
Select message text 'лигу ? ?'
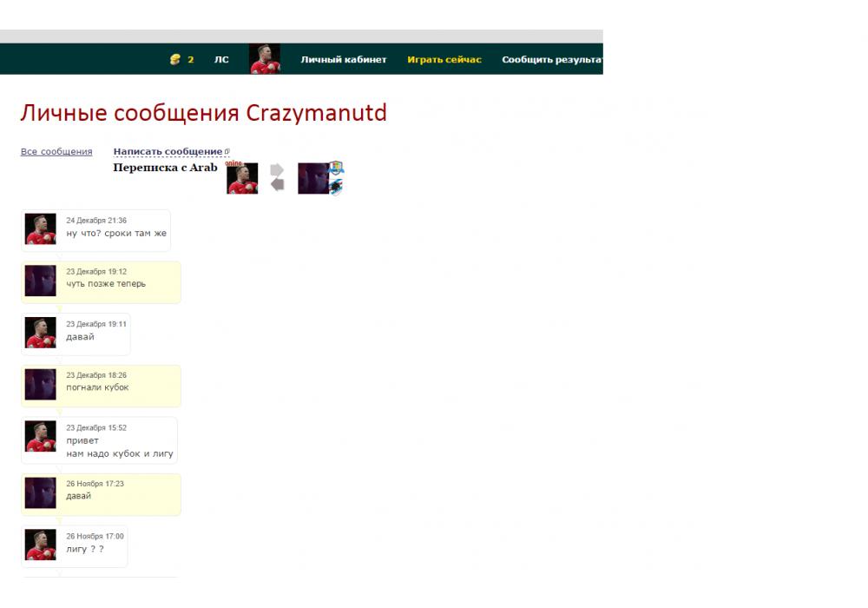click(x=85, y=549)
